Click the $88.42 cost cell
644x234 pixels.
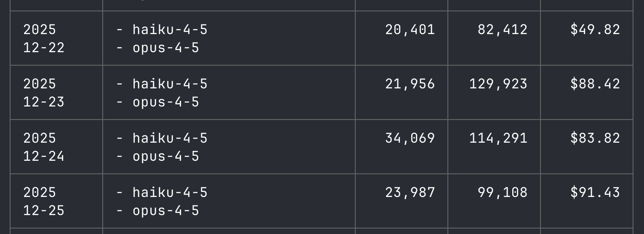[x=595, y=84]
